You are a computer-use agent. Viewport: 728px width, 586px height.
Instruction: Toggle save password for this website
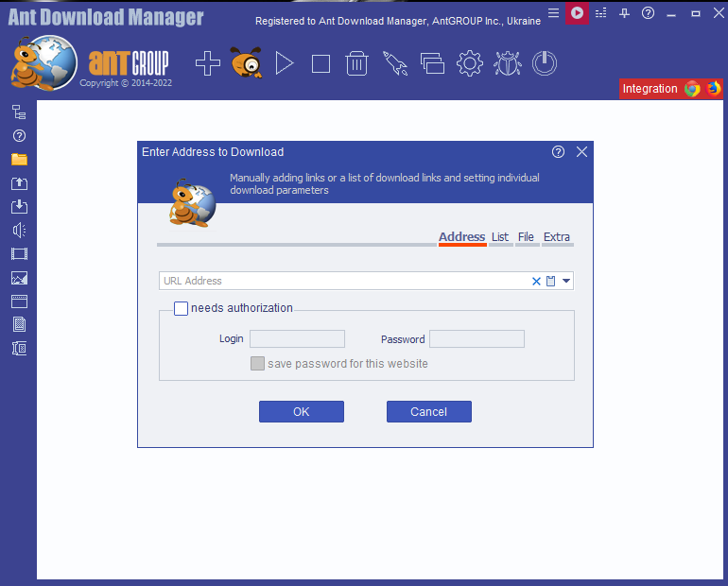(x=257, y=363)
